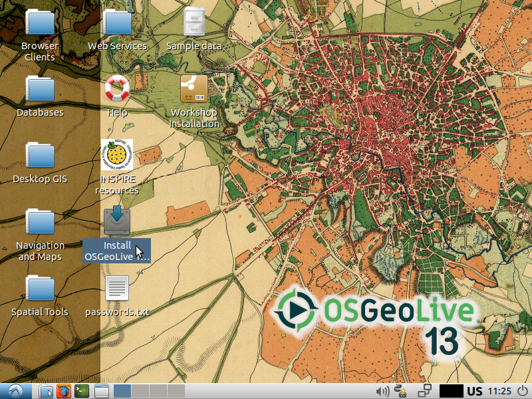Open the Spatial Tools folder
532x399 pixels.
[x=40, y=288]
